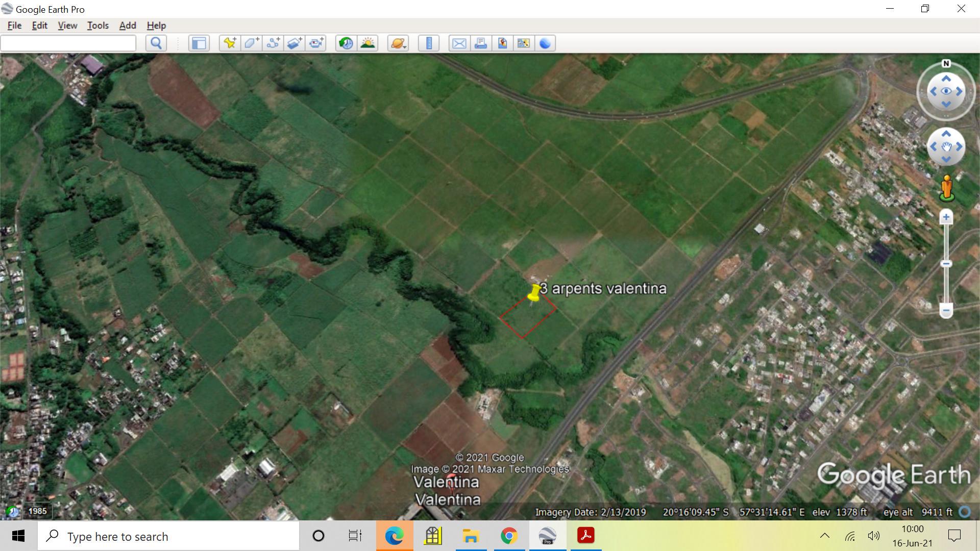Start Record a Tour from the toolbar
The width and height of the screenshot is (980, 551).
tap(316, 43)
